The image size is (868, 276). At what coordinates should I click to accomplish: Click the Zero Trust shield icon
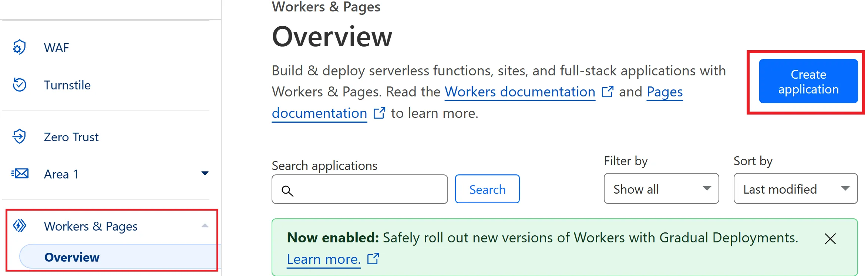click(x=19, y=136)
